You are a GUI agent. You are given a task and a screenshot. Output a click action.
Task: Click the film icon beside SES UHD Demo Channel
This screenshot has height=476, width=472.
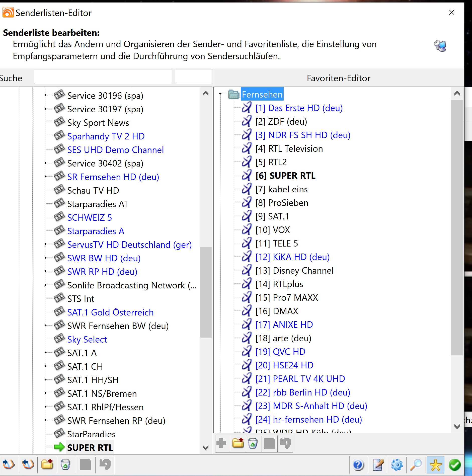pos(59,149)
